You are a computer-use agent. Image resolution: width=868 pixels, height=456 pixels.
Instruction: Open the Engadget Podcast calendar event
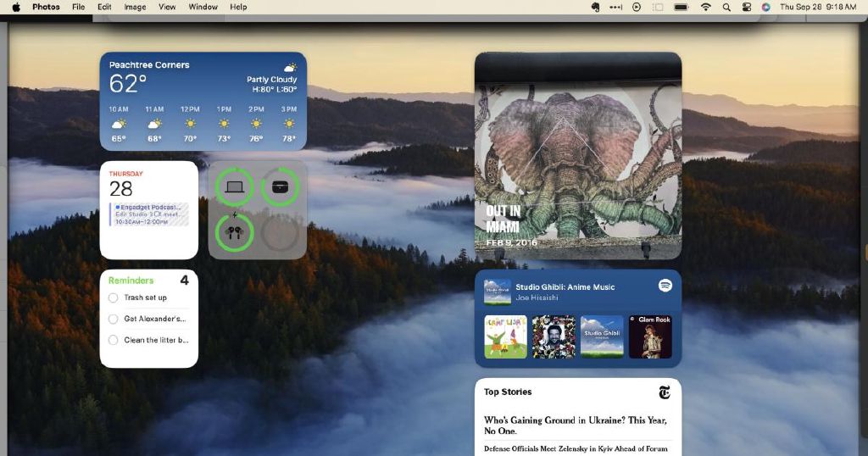click(x=149, y=214)
